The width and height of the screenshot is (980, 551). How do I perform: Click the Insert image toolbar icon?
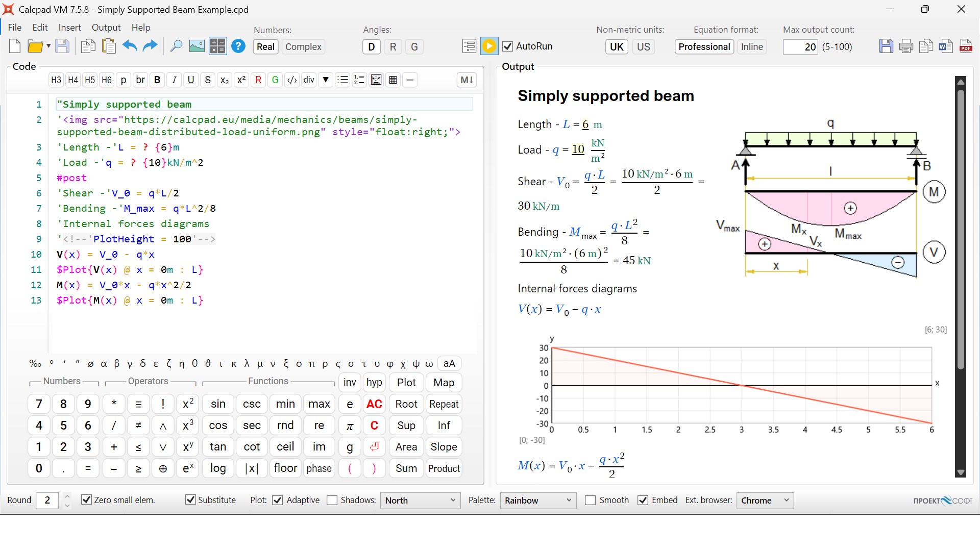click(x=197, y=46)
